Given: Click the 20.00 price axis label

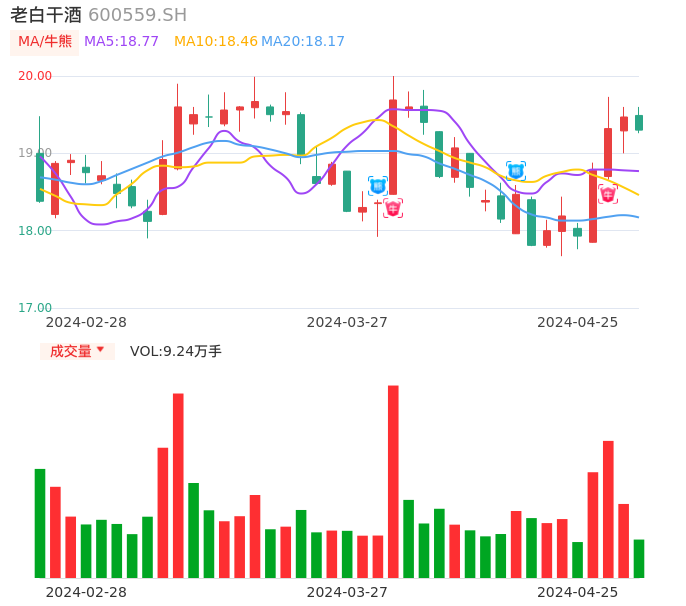Looking at the screenshot, I should tap(35, 76).
